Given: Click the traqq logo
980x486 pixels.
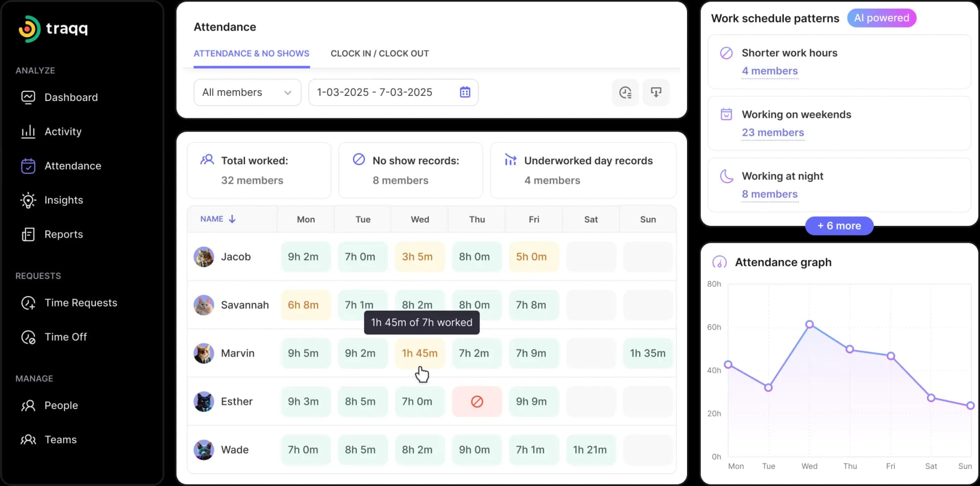Looking at the screenshot, I should pos(53,29).
